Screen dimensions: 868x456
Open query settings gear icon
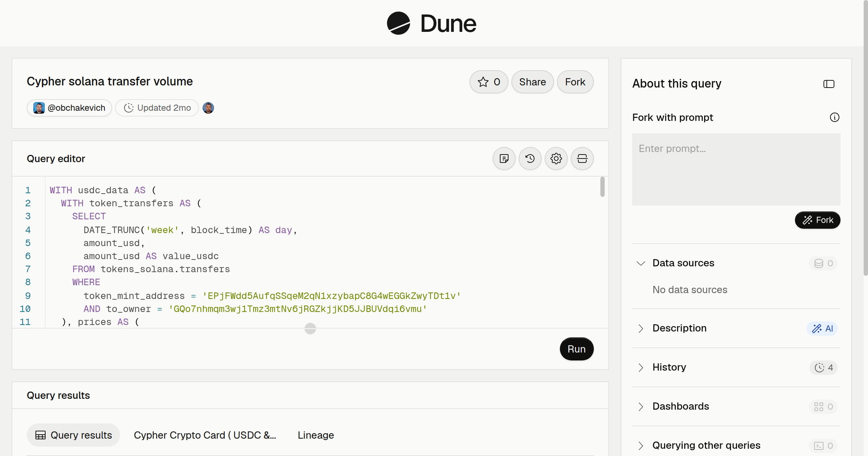[556, 159]
